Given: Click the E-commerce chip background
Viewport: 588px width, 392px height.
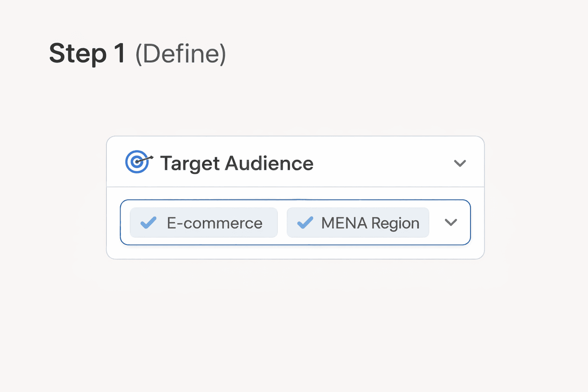Looking at the screenshot, I should [x=203, y=222].
